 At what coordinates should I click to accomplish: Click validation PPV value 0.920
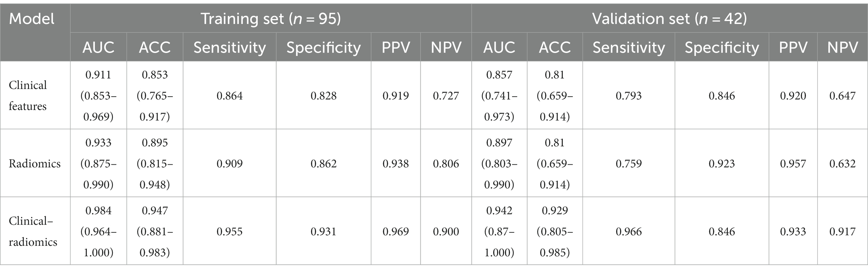793,96
